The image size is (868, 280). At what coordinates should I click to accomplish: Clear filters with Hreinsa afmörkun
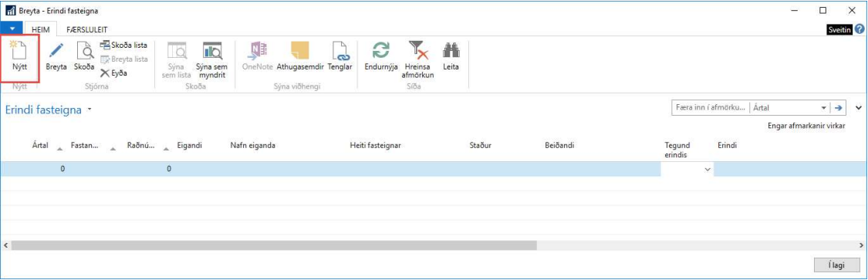pyautogui.click(x=417, y=60)
